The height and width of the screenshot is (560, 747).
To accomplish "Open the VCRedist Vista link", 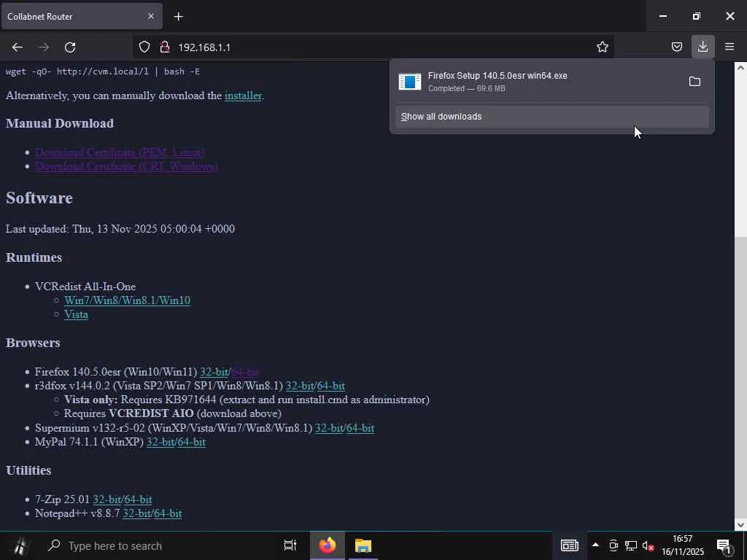I will click(76, 314).
